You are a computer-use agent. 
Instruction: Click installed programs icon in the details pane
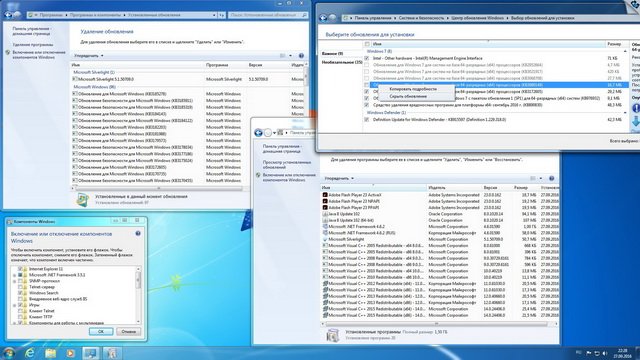click(x=333, y=335)
